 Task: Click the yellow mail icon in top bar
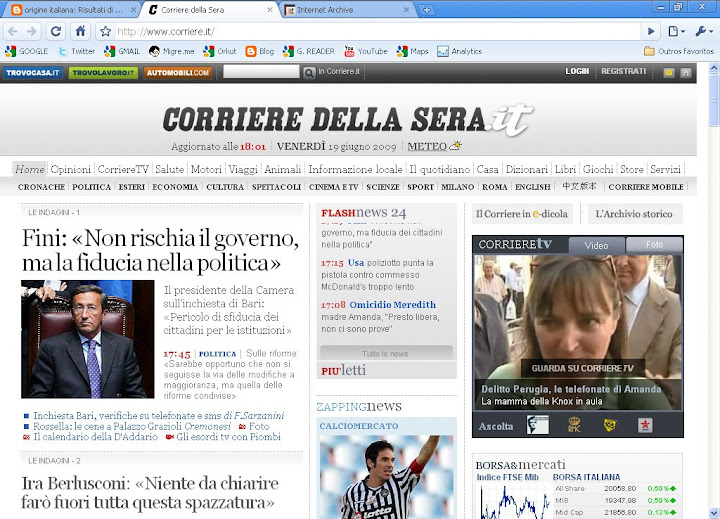(669, 73)
